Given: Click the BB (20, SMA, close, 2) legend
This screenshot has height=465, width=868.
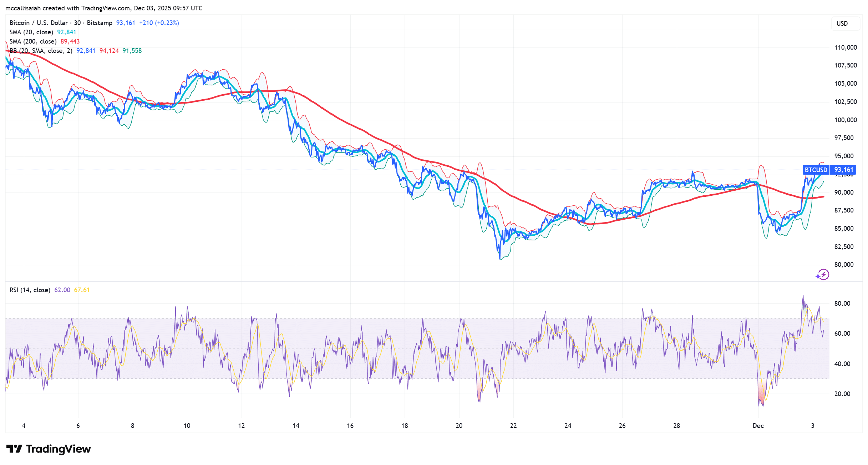Looking at the screenshot, I should (x=41, y=51).
